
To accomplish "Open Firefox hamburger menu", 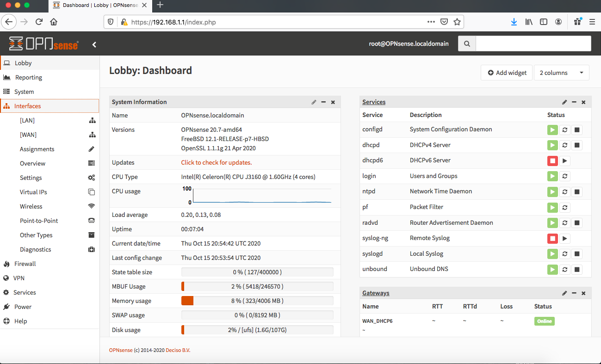I will pyautogui.click(x=592, y=22).
